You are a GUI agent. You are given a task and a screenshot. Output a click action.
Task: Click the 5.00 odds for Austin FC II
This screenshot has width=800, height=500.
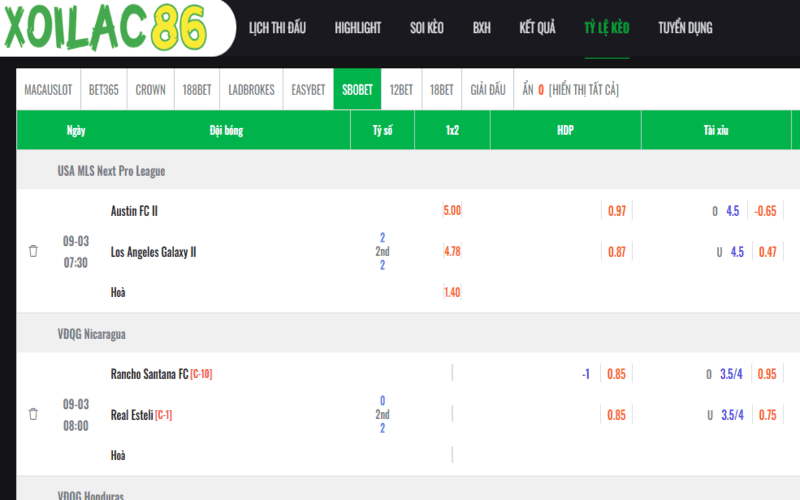[452, 211]
